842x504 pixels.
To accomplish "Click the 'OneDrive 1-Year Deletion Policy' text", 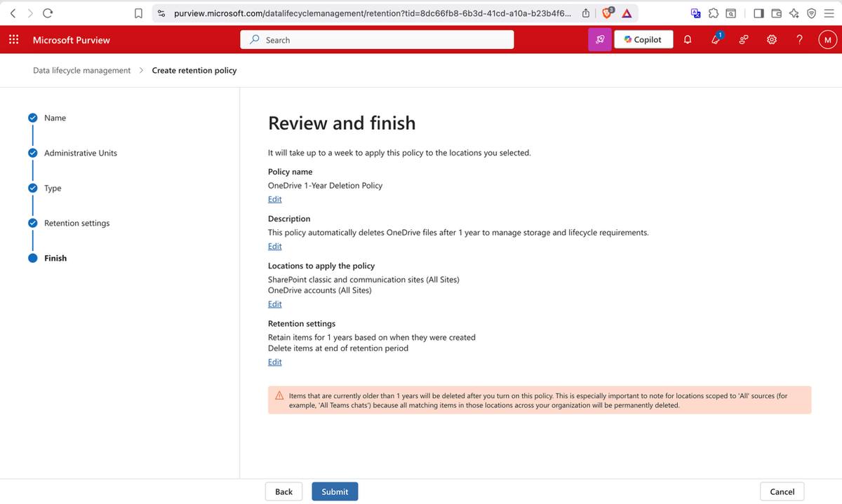I will [325, 186].
